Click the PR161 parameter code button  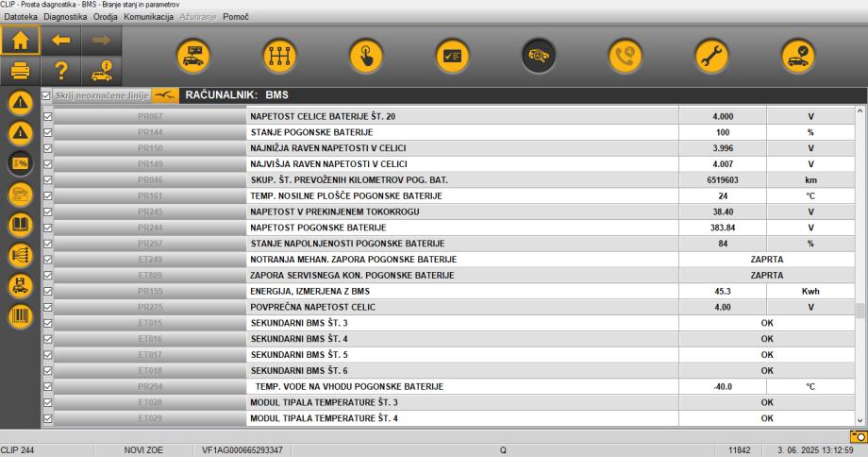150,195
